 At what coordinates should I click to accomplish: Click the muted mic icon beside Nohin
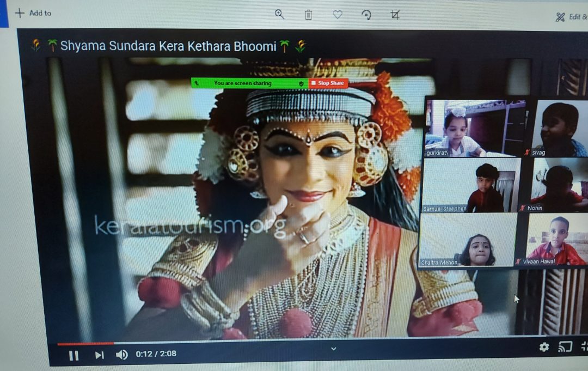[523, 208]
